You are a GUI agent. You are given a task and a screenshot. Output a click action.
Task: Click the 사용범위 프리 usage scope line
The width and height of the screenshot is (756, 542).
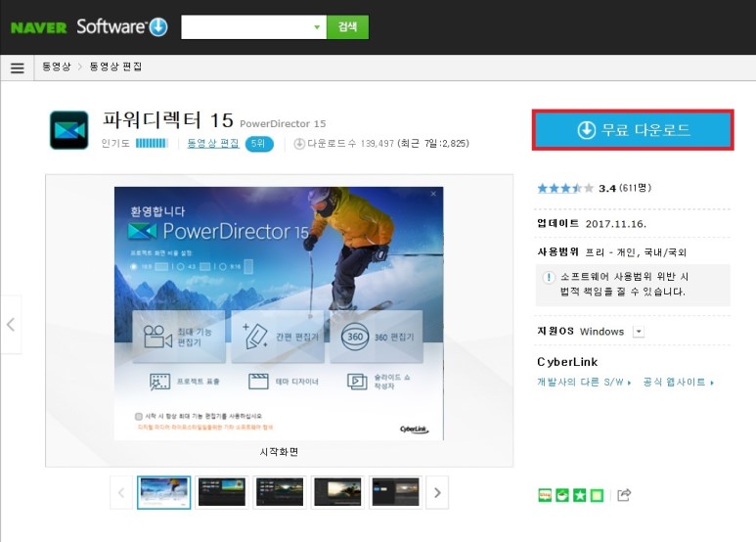[x=612, y=252]
